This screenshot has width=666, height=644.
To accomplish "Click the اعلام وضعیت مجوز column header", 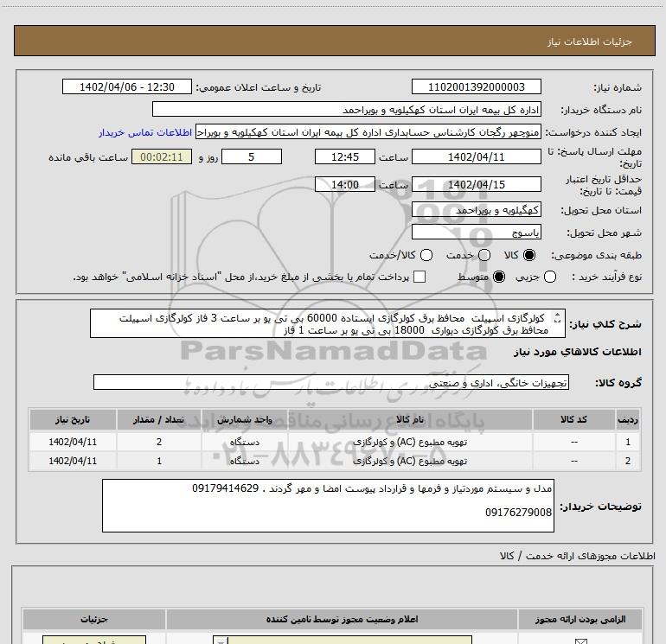I will tap(342, 620).
